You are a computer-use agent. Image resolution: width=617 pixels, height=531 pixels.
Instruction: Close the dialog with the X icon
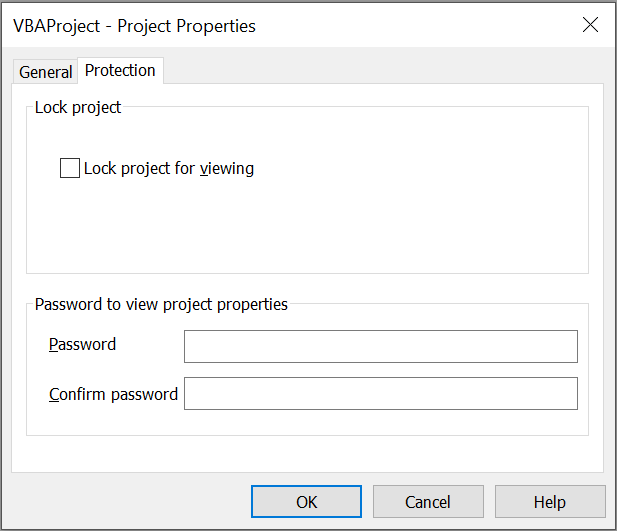tap(590, 26)
